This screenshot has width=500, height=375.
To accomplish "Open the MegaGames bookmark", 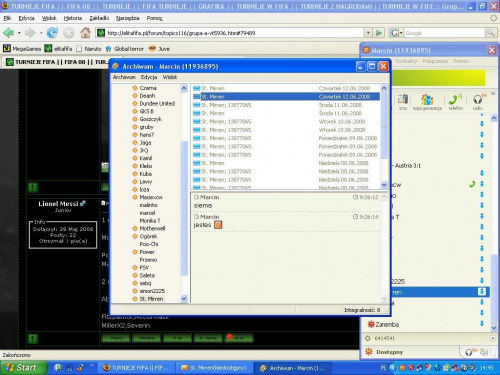I will [22, 49].
